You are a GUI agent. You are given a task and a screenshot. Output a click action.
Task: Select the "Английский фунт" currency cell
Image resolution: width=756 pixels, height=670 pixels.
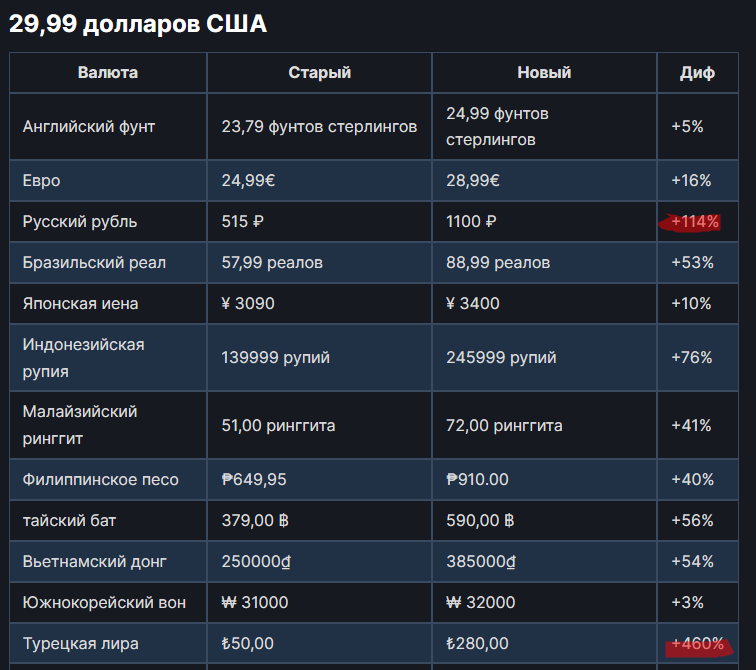89,127
